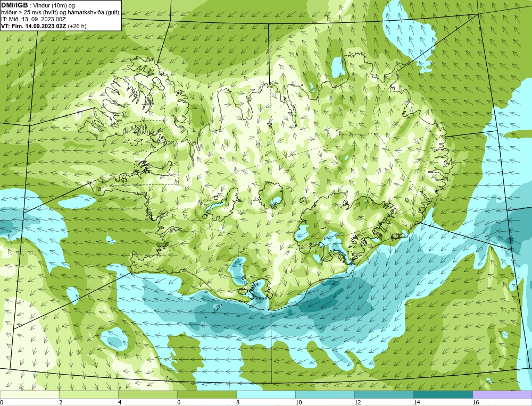Click the legend label '14'
532x406 pixels.
click(417, 402)
